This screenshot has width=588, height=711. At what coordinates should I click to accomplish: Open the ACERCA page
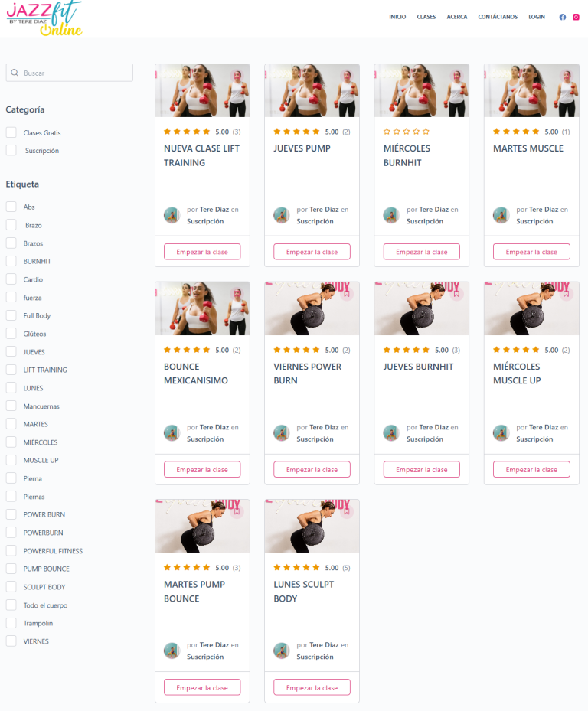(x=457, y=17)
